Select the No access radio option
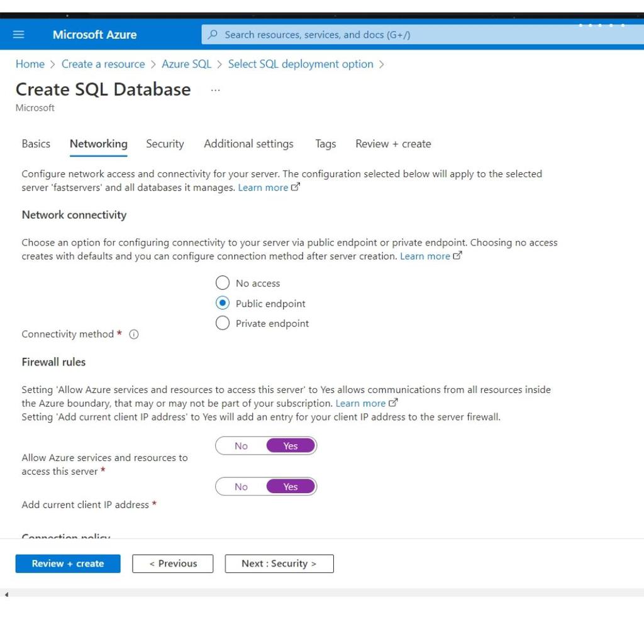 (x=223, y=283)
